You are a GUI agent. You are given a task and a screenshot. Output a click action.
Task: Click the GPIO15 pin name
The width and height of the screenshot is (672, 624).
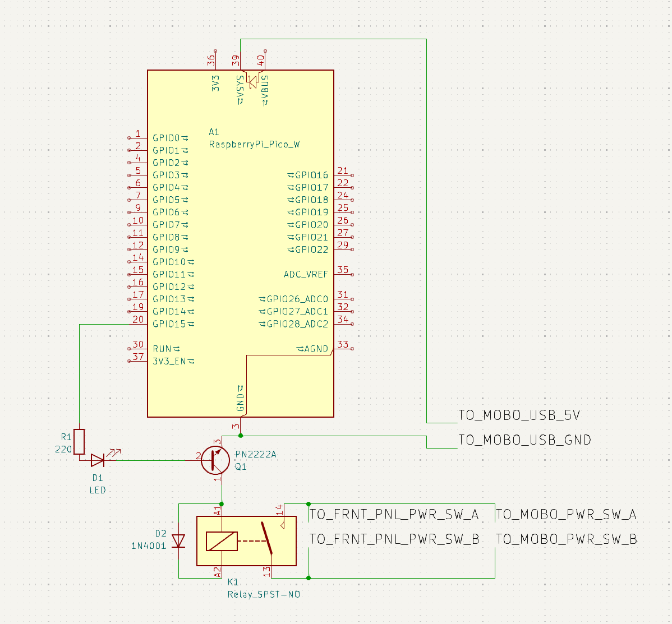pos(169,324)
